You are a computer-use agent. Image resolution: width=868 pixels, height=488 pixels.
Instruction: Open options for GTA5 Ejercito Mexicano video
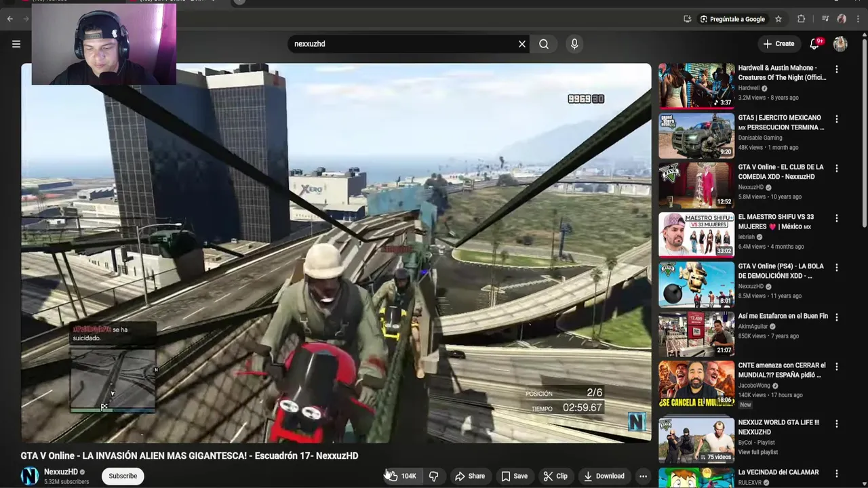point(837,119)
